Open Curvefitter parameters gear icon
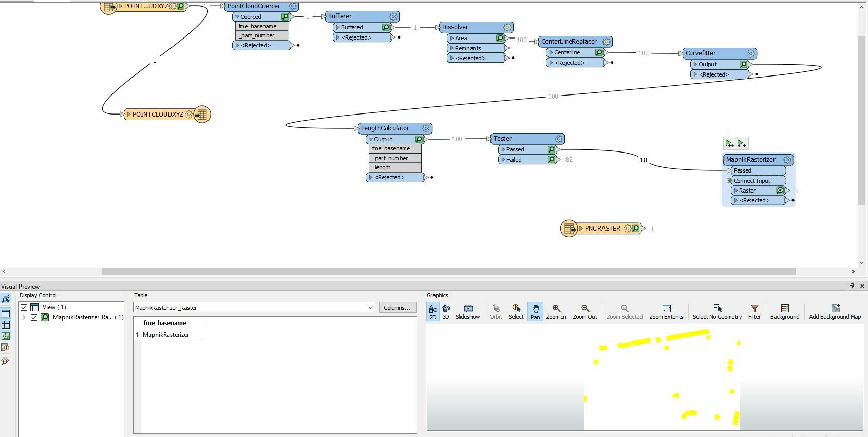 point(750,53)
